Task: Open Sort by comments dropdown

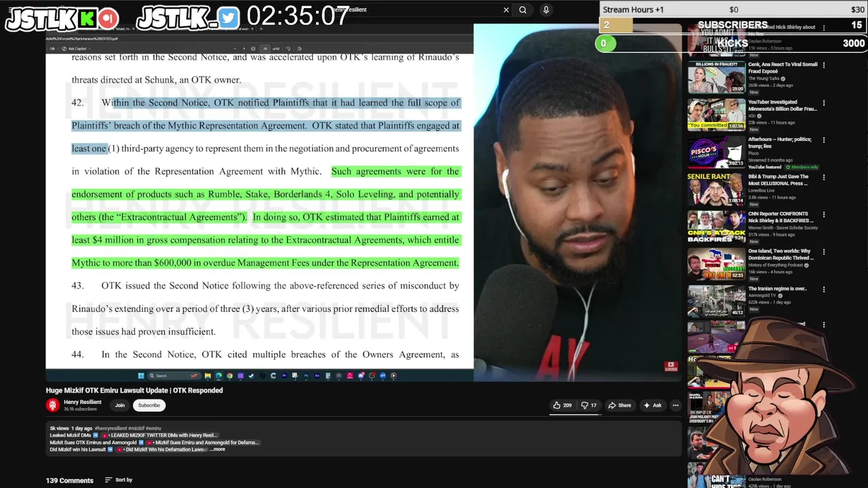Action: (x=119, y=480)
